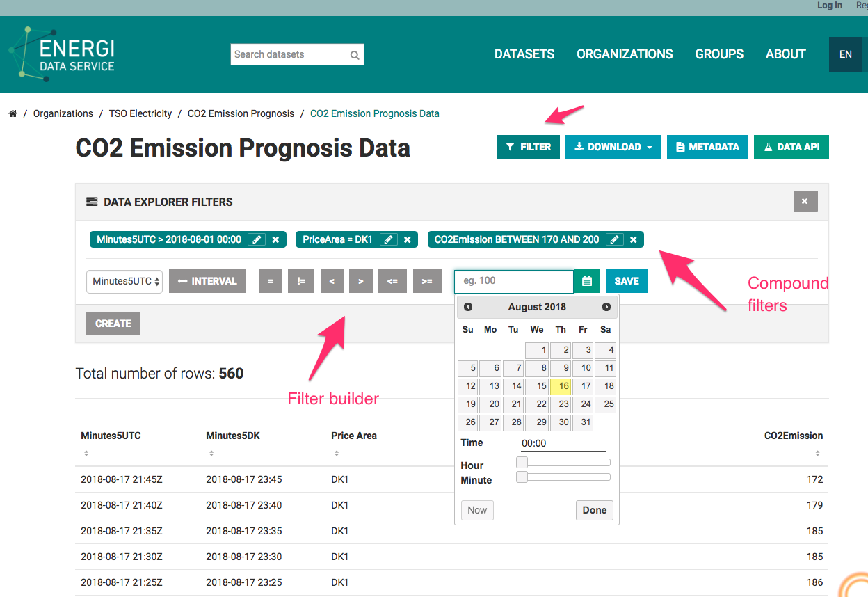Advance to September with the calendar forward arrow
Image resolution: width=868 pixels, height=597 pixels.
[x=606, y=307]
